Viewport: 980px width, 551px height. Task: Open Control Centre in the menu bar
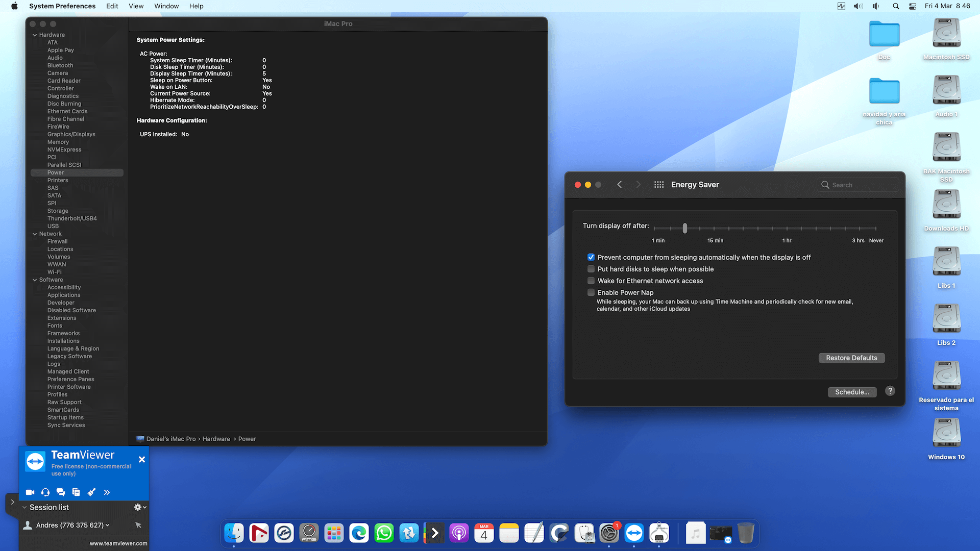coord(913,6)
